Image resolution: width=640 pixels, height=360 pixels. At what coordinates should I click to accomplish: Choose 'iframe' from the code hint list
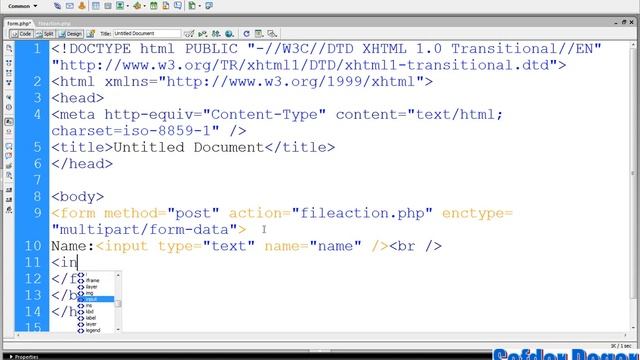[x=96, y=280]
